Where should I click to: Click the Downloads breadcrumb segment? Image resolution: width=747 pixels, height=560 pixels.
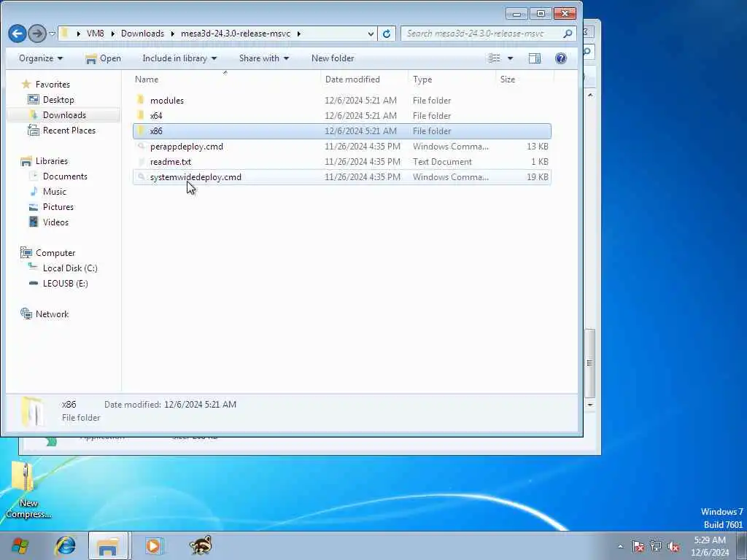pyautogui.click(x=142, y=34)
